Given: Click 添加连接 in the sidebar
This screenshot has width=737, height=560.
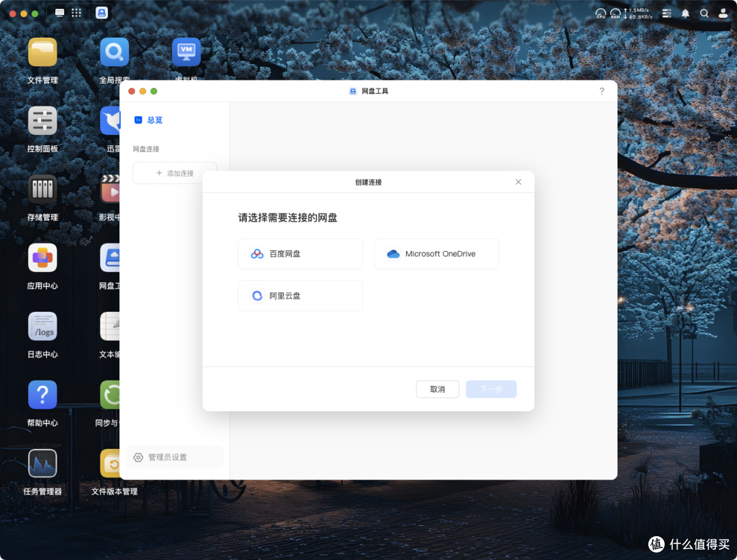Looking at the screenshot, I should click(x=175, y=173).
